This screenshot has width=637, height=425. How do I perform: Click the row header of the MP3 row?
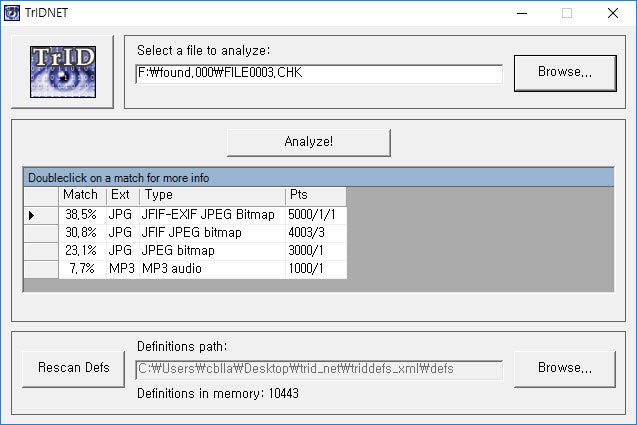pos(41,269)
